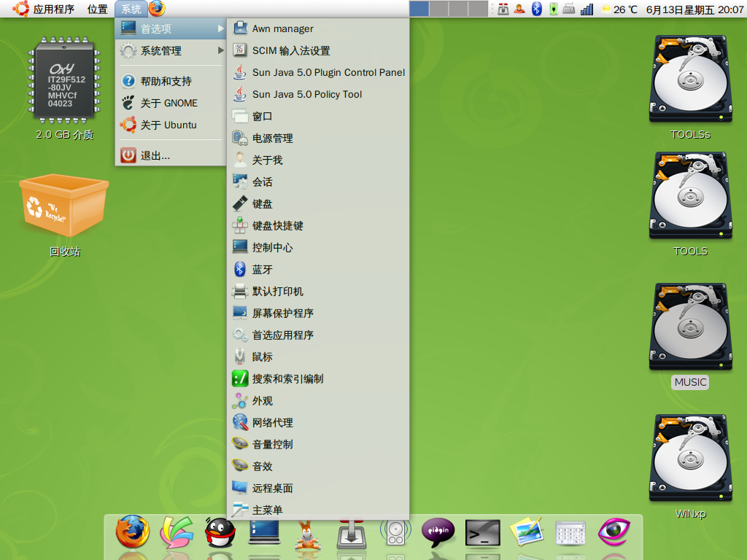Screen dimensions: 747x560
Task: Open SCIM 输入法设置 entry
Action: 318,50
